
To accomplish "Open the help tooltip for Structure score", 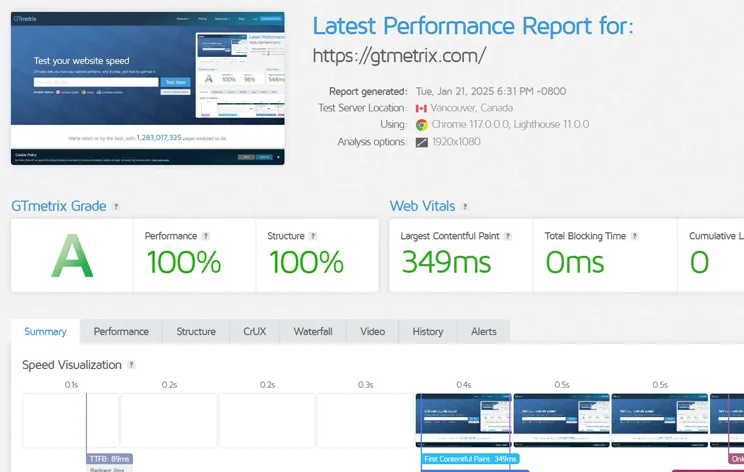I will tap(312, 237).
